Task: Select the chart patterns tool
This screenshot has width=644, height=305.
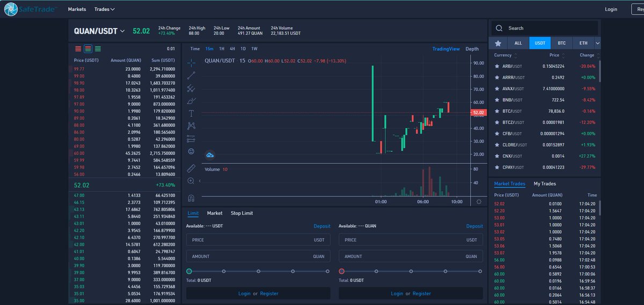Action: tap(192, 126)
